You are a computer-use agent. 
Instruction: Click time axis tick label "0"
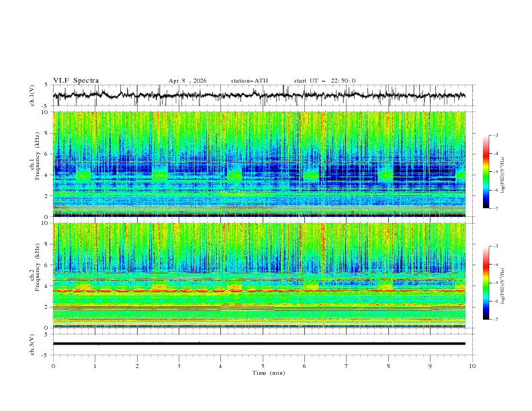tap(53, 366)
